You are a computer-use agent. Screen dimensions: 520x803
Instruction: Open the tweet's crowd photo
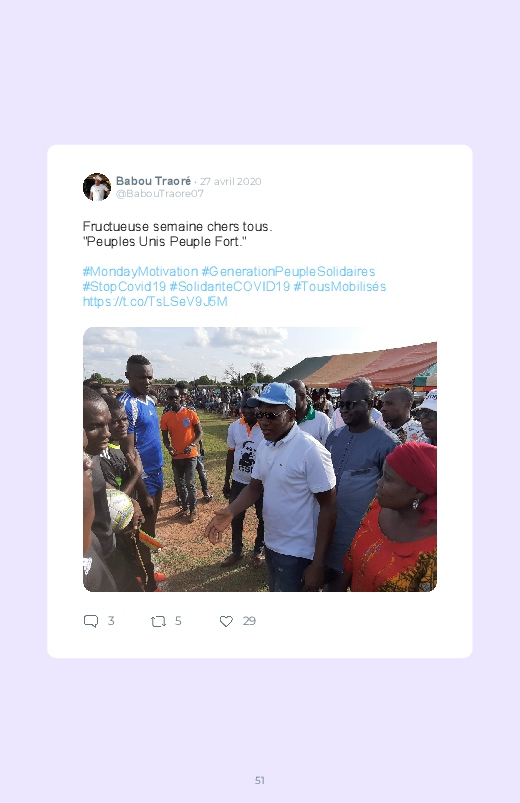pyautogui.click(x=260, y=459)
